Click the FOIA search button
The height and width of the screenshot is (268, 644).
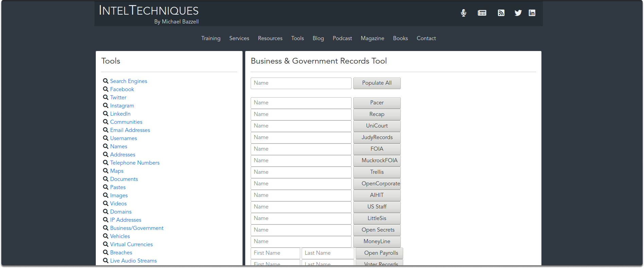point(377,149)
